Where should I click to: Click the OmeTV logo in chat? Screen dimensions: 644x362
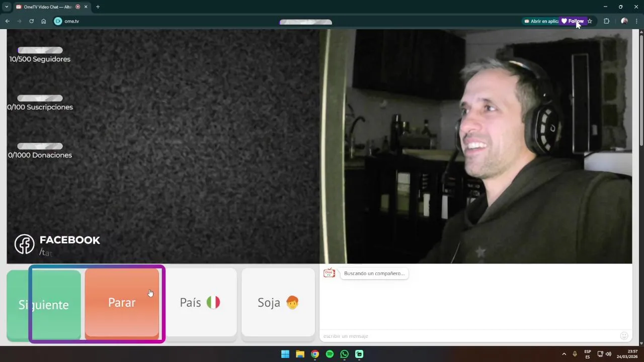(x=329, y=273)
